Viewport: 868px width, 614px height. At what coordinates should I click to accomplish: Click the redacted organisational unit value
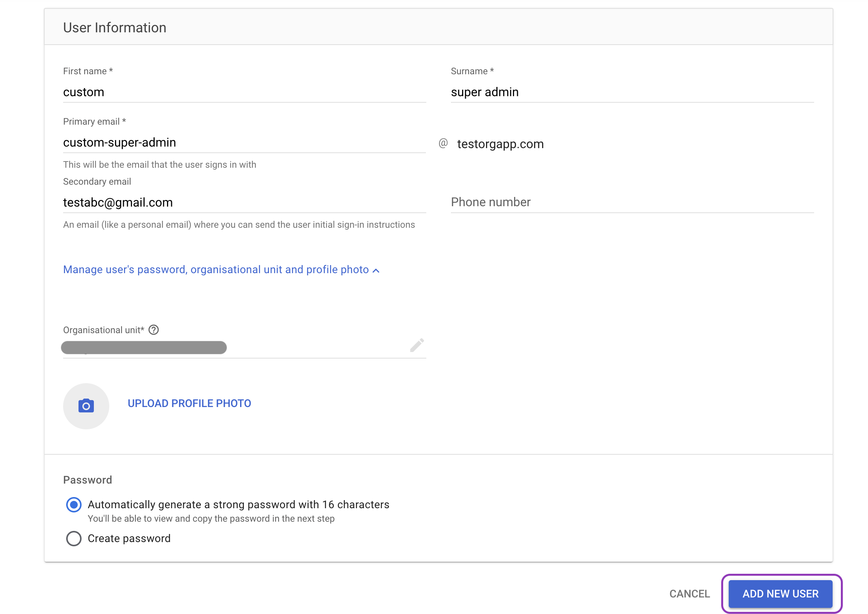[144, 347]
